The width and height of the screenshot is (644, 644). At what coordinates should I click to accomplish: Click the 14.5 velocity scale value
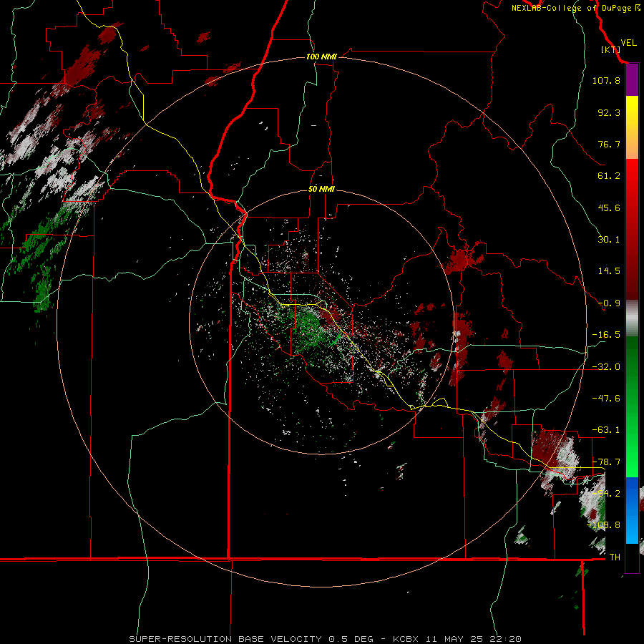[x=609, y=271]
